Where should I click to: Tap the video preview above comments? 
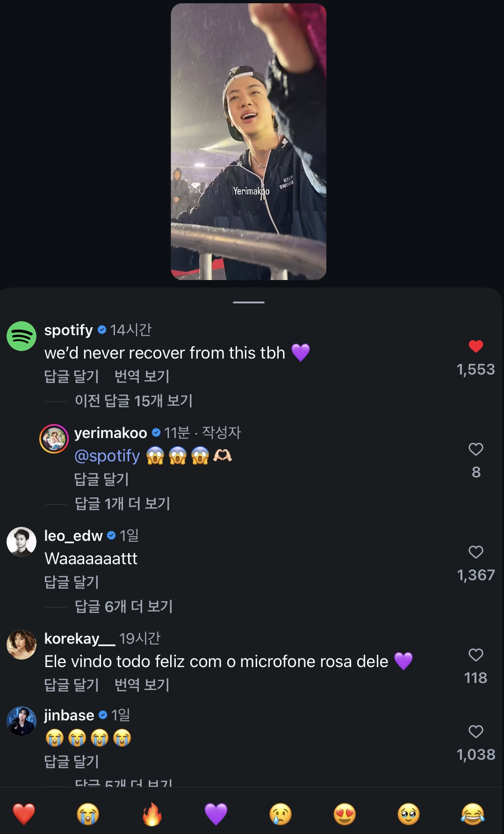click(248, 142)
